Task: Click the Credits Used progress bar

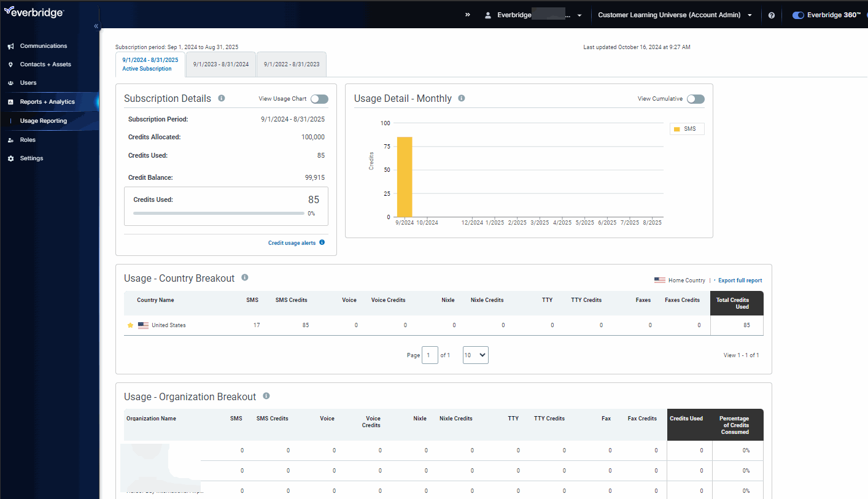Action: [219, 214]
